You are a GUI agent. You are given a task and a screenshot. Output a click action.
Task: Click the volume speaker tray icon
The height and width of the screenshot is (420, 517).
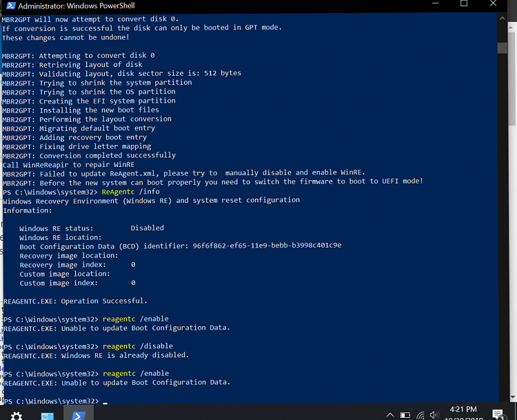coord(434,415)
